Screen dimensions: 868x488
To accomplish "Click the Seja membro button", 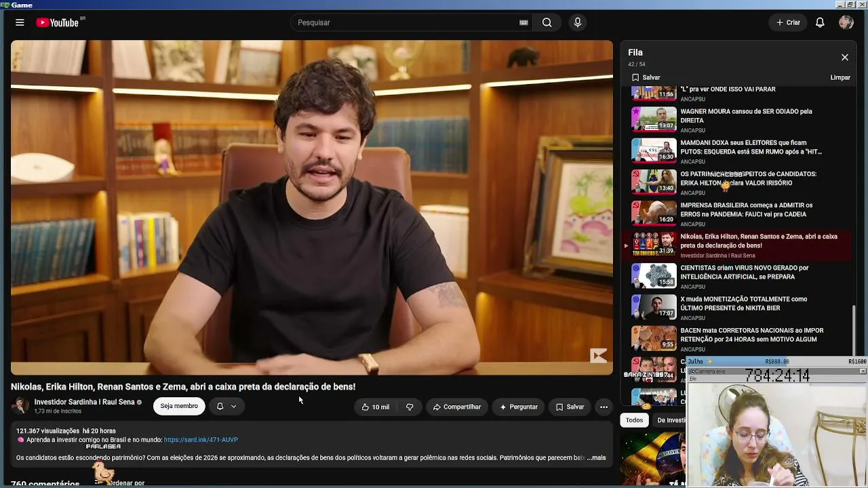I will click(x=179, y=406).
